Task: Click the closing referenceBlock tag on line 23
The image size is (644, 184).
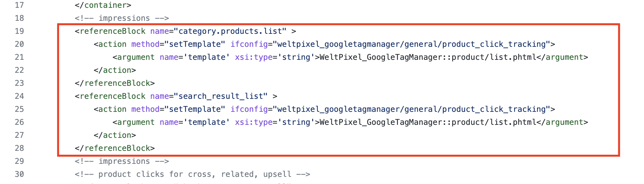Action: (x=115, y=83)
